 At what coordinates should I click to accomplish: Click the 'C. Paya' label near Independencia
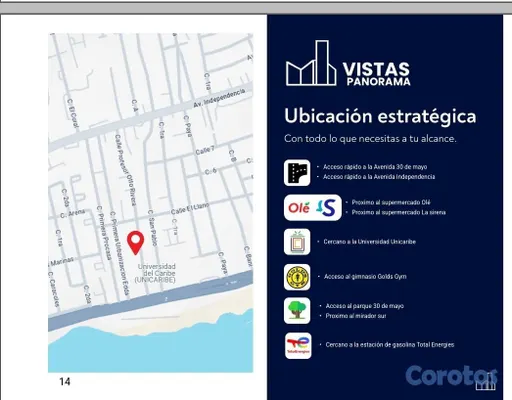click(188, 126)
